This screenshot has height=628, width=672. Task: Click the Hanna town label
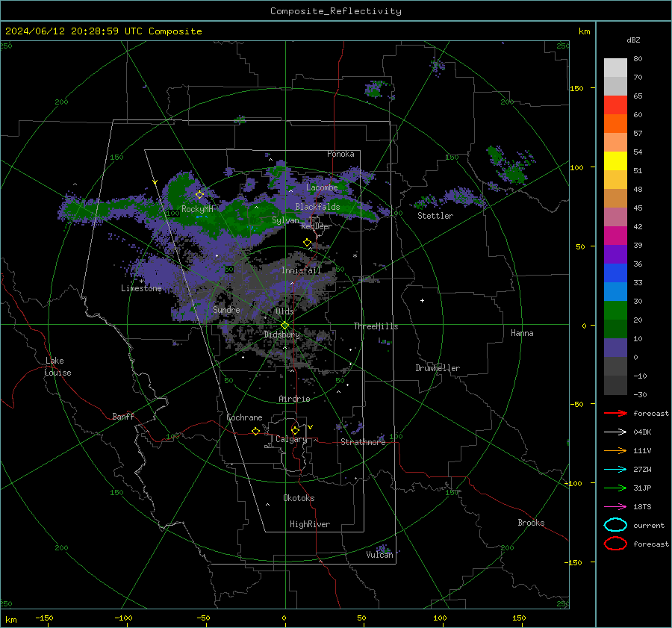pyautogui.click(x=522, y=333)
